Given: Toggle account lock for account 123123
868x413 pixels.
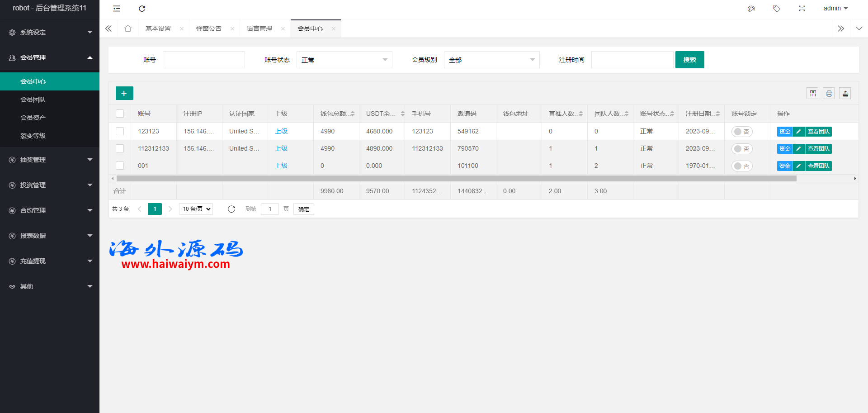Looking at the screenshot, I should click(742, 132).
